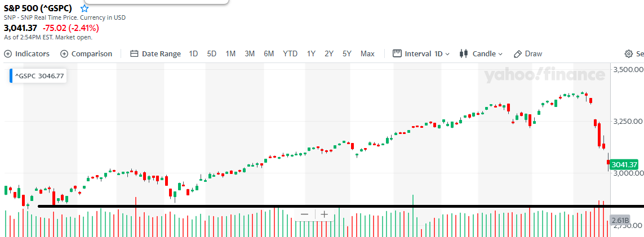Choose the YTD range
The width and height of the screenshot is (644, 237).
(290, 53)
